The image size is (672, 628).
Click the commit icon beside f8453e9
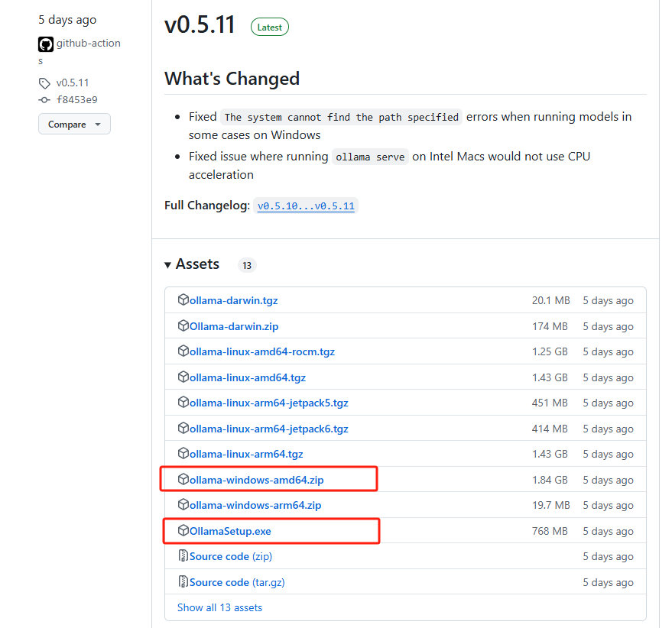(44, 100)
